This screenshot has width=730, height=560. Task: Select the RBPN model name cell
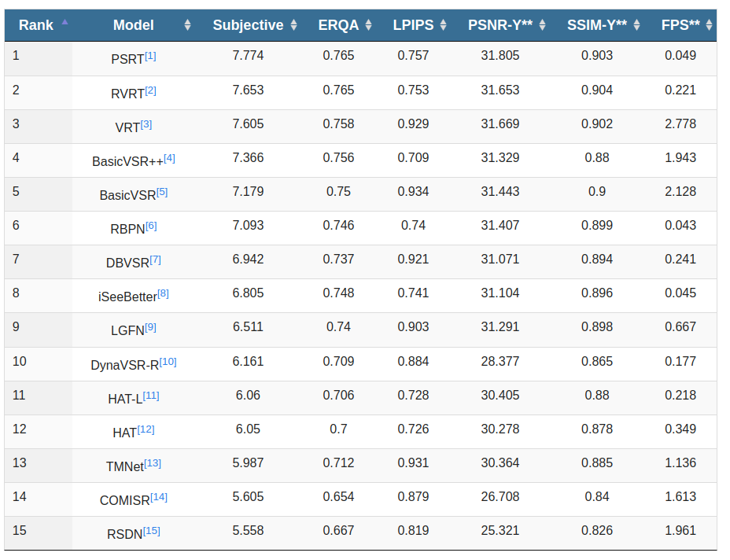click(x=127, y=228)
